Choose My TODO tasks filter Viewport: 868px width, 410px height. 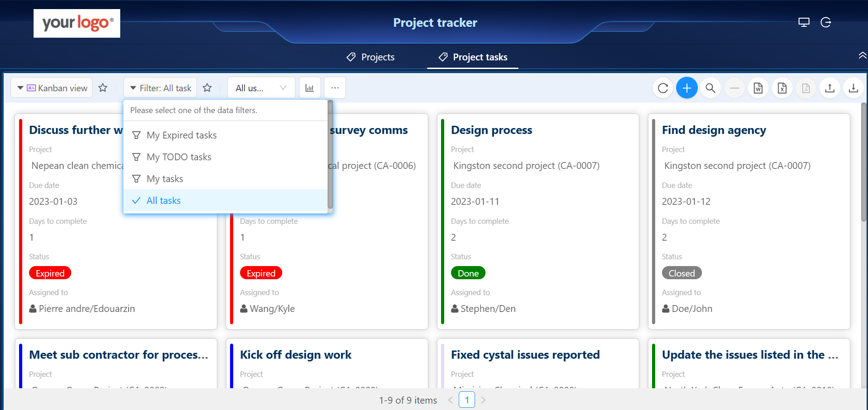click(226, 157)
